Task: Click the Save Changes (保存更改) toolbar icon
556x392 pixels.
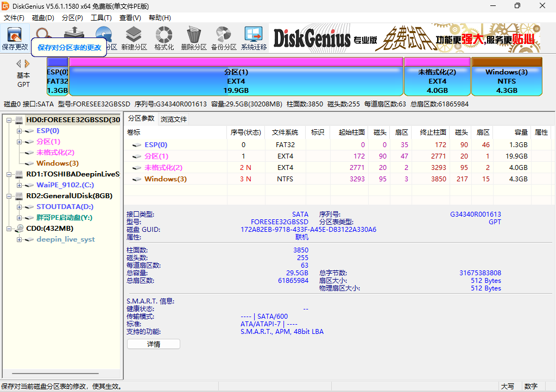Action: pyautogui.click(x=15, y=39)
